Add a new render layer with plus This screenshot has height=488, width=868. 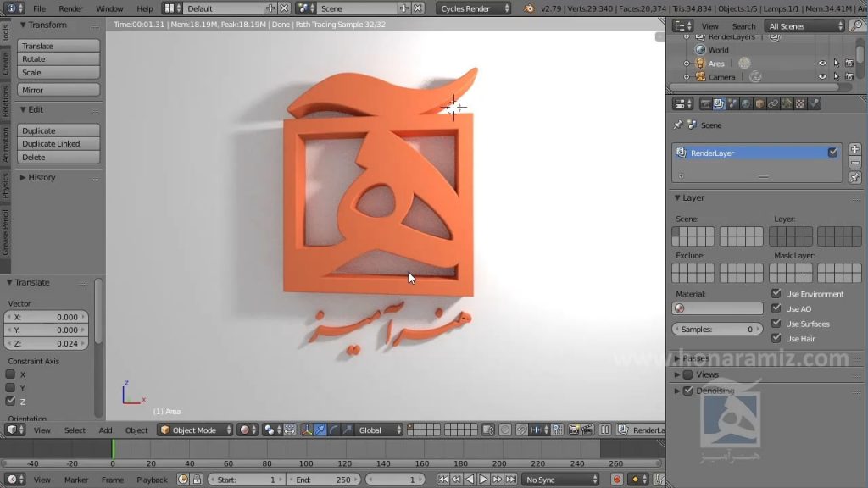click(x=854, y=149)
